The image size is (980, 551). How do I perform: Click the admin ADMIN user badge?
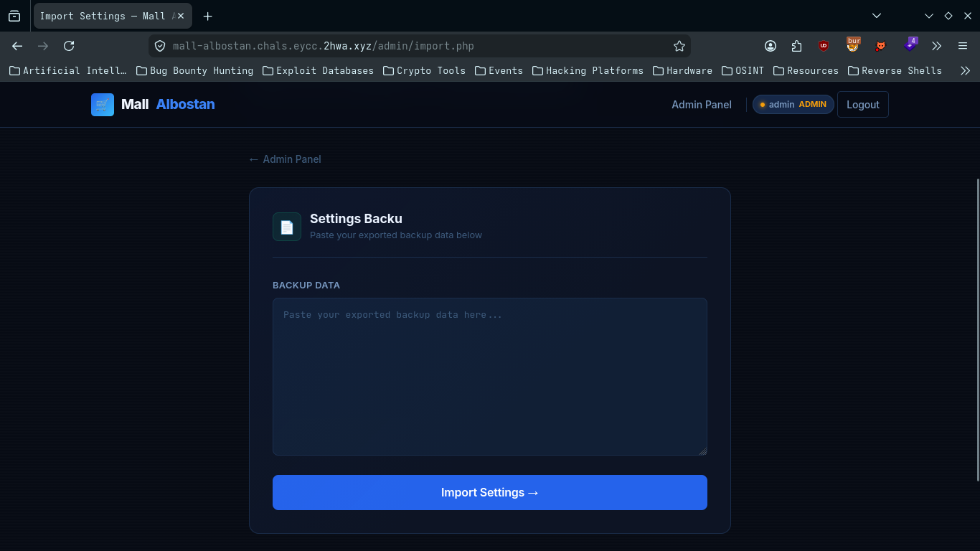click(793, 105)
